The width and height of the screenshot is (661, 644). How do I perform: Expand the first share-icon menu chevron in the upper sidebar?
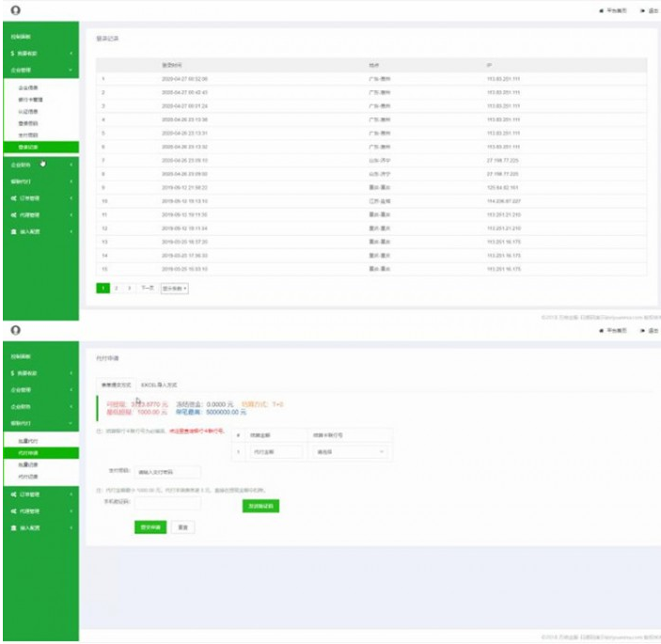71,198
